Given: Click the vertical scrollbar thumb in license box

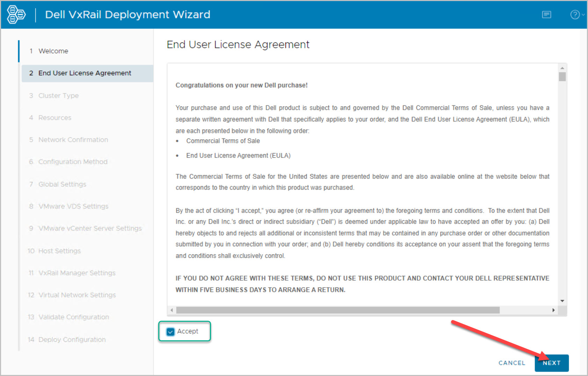Looking at the screenshot, I should pyautogui.click(x=562, y=77).
